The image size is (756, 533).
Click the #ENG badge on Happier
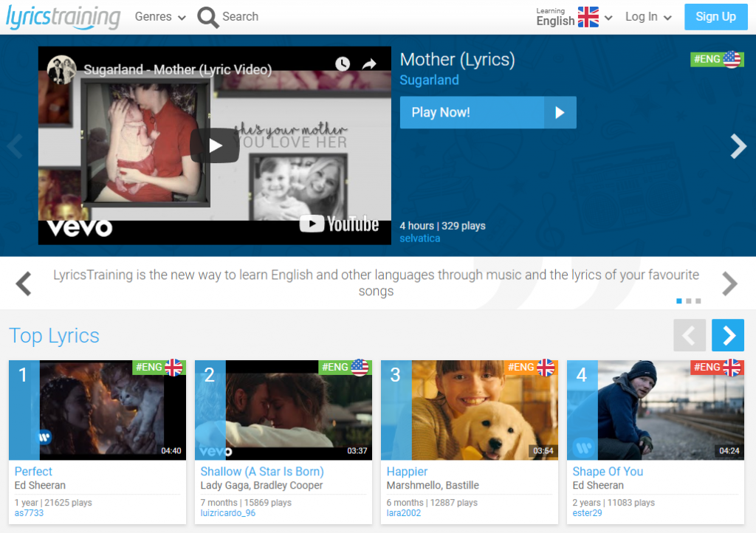[531, 367]
